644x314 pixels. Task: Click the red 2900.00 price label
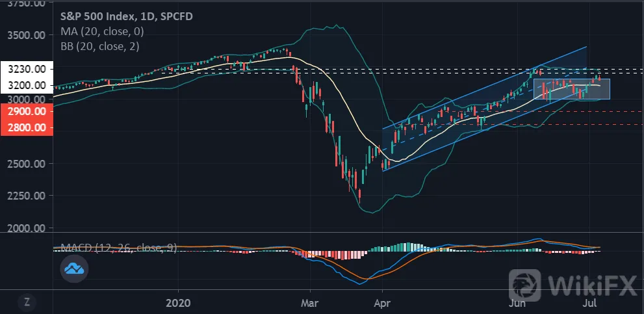[27, 111]
